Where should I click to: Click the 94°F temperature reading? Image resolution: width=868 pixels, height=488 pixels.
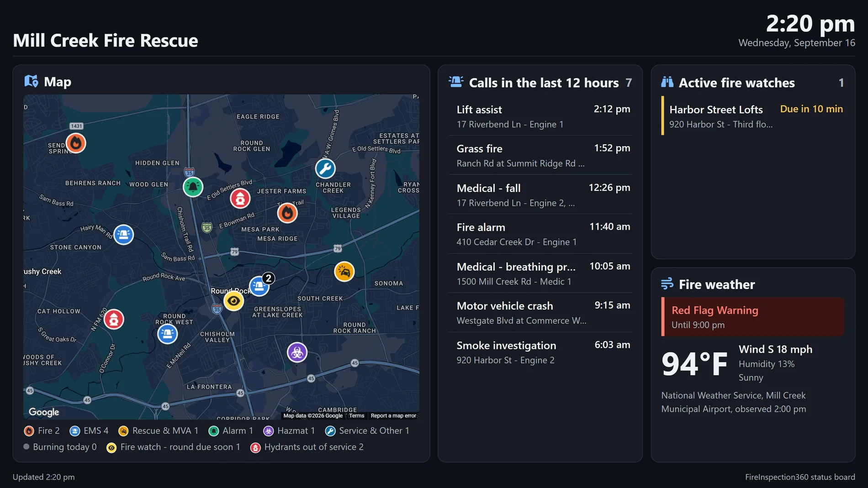click(694, 364)
